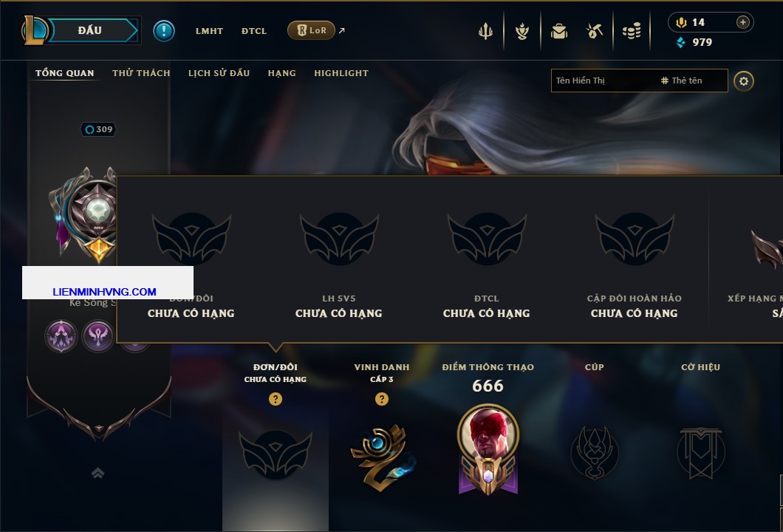Open the Clash trophy icon

coord(485,32)
